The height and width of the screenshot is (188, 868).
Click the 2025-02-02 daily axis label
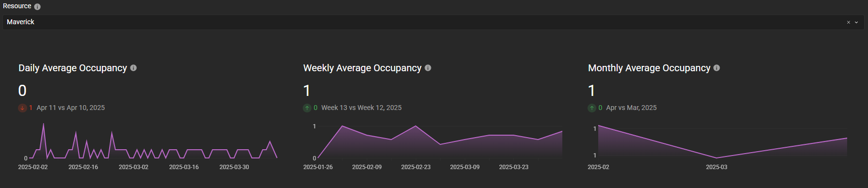(x=33, y=167)
